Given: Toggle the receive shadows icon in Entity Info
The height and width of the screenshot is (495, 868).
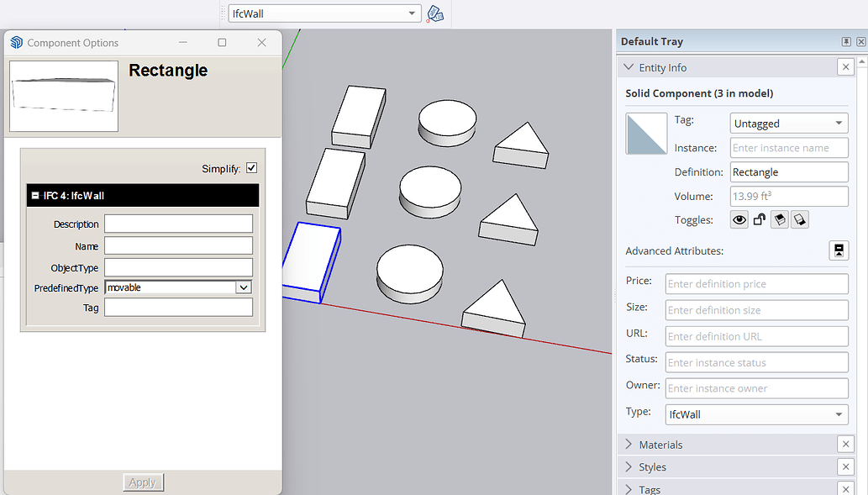Looking at the screenshot, I should pos(799,219).
